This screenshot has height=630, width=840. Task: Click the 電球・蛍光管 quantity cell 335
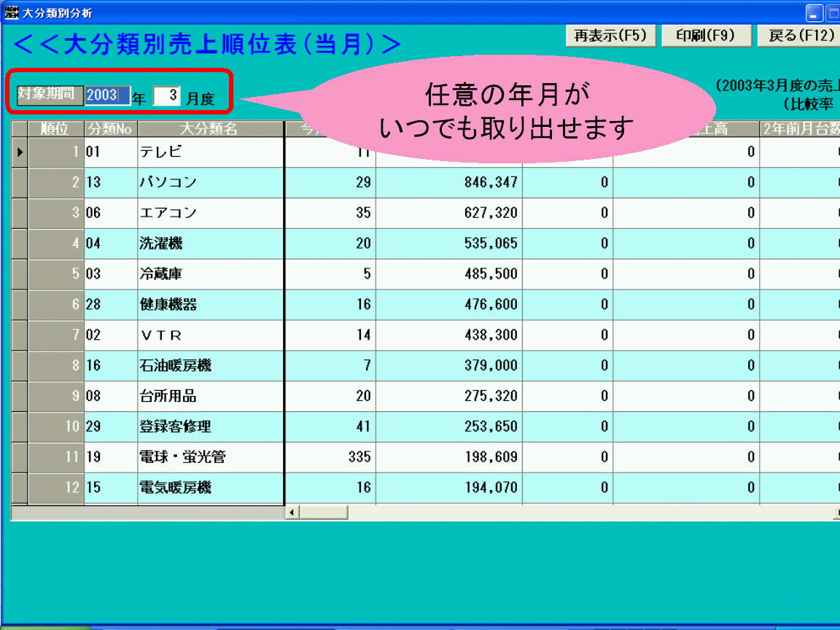click(330, 457)
